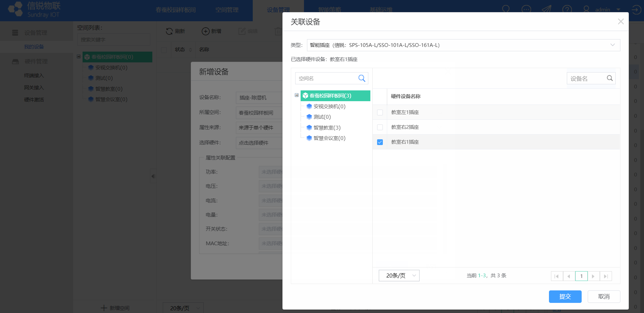This screenshot has height=313, width=644.
Task: Select 智慧会议室(0) in dialog space tree
Action: 329,138
